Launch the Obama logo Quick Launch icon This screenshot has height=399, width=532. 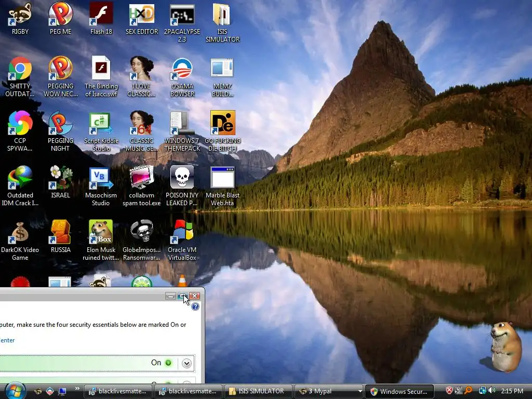click(50, 391)
